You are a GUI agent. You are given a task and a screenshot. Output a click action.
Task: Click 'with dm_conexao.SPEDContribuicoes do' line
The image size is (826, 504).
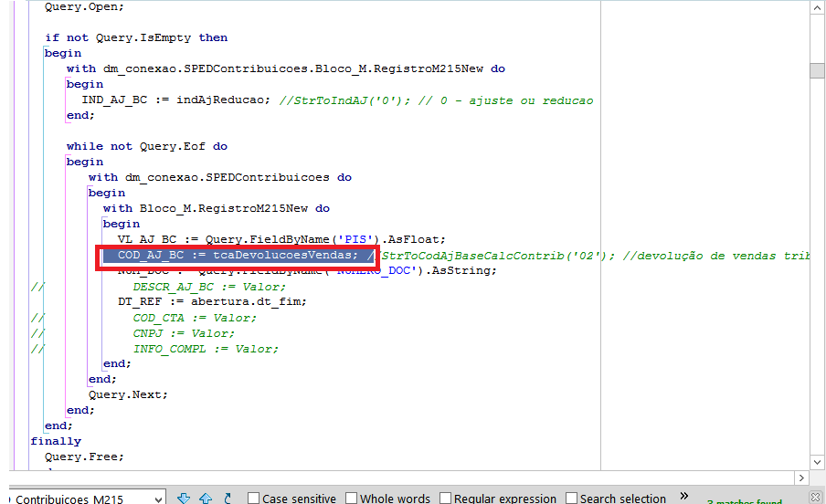point(220,177)
